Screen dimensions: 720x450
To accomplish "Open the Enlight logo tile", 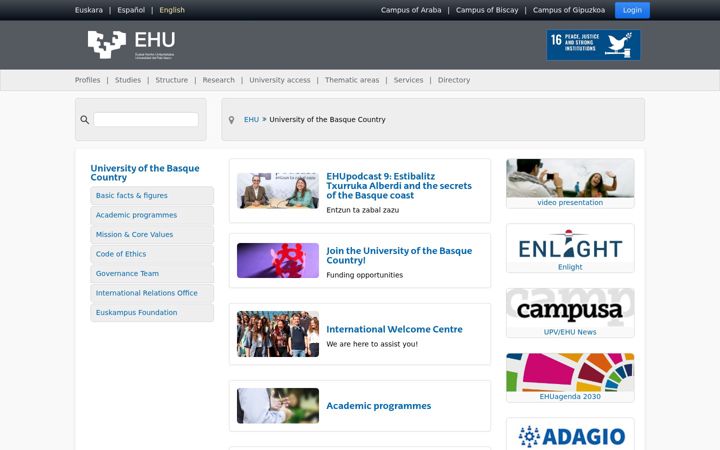I will 570,244.
